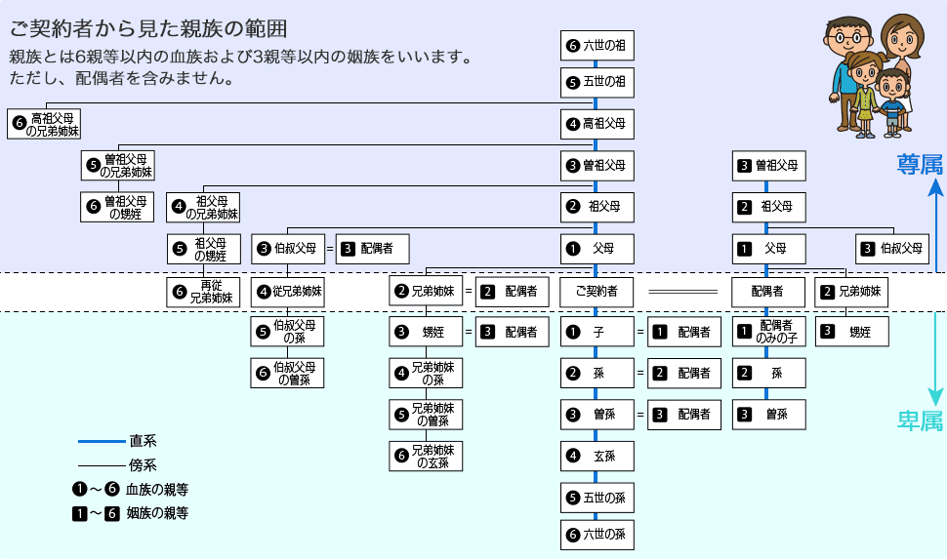Select the 六世の孫 box at the bottom
Screen dimensions: 947x560
597,534
